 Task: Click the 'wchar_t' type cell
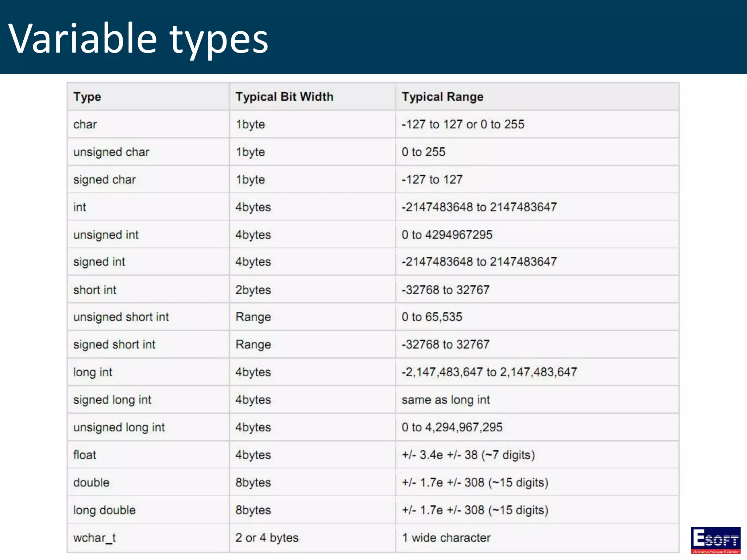coord(94,538)
